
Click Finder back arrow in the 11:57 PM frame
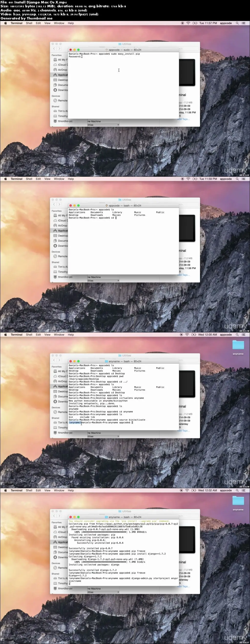pos(54,49)
